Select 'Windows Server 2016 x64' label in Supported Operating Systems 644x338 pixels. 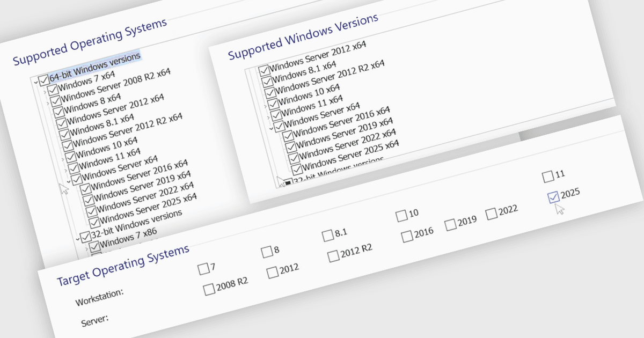pos(140,176)
